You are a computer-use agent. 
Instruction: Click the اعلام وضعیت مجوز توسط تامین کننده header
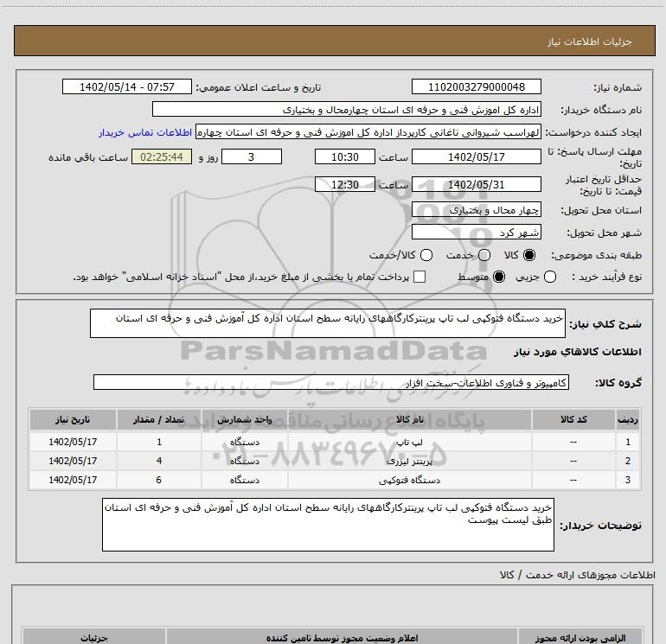(x=342, y=638)
